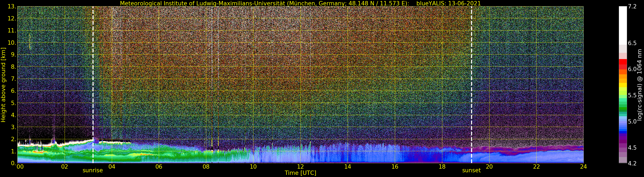644x177 pixels.
Task: Click the 16 time tick label
Action: pyautogui.click(x=395, y=166)
